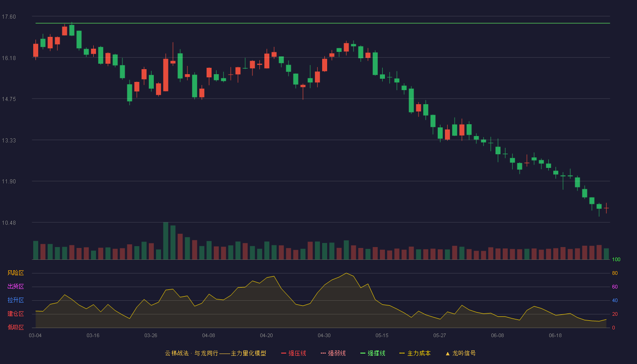Click the 03-26 date label
The image size is (637, 364).
click(x=151, y=335)
